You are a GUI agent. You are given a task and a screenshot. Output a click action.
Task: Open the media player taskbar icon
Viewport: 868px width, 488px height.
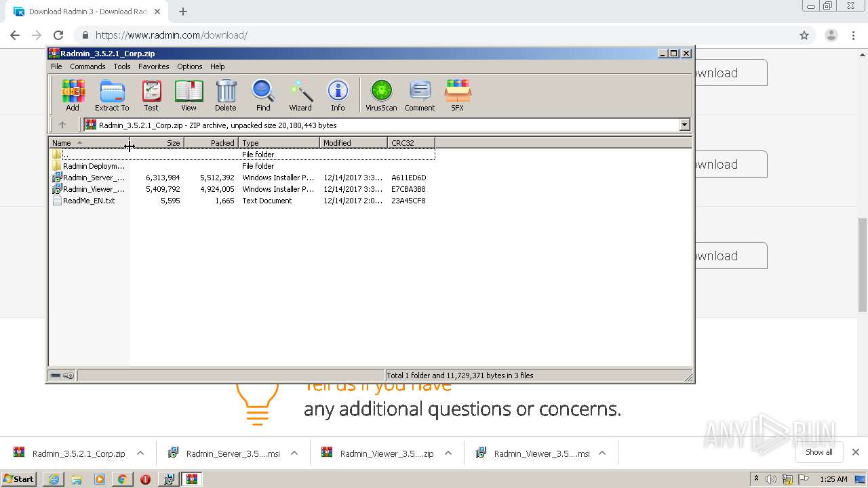(x=100, y=479)
